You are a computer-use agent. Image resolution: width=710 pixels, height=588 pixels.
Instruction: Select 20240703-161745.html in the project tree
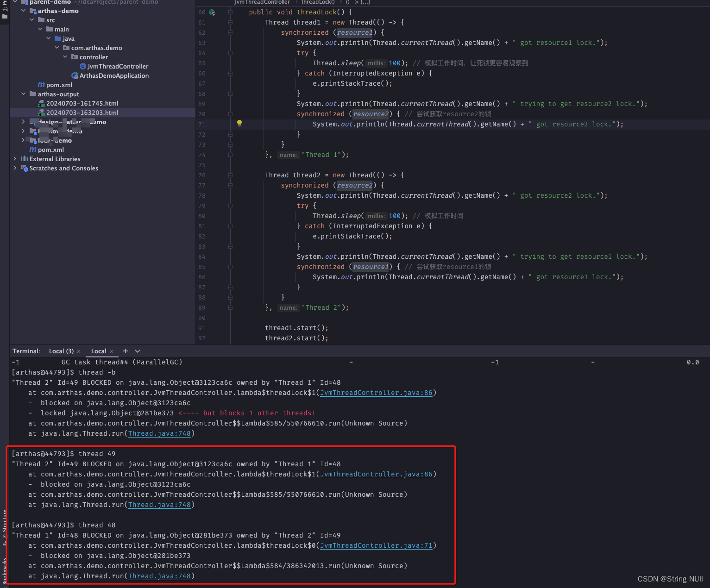82,103
